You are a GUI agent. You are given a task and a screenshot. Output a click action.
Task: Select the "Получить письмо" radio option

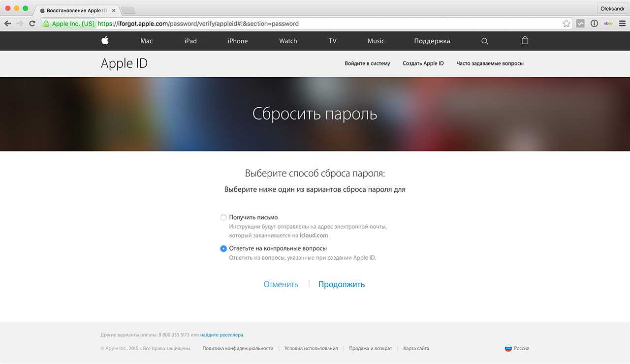coord(223,217)
